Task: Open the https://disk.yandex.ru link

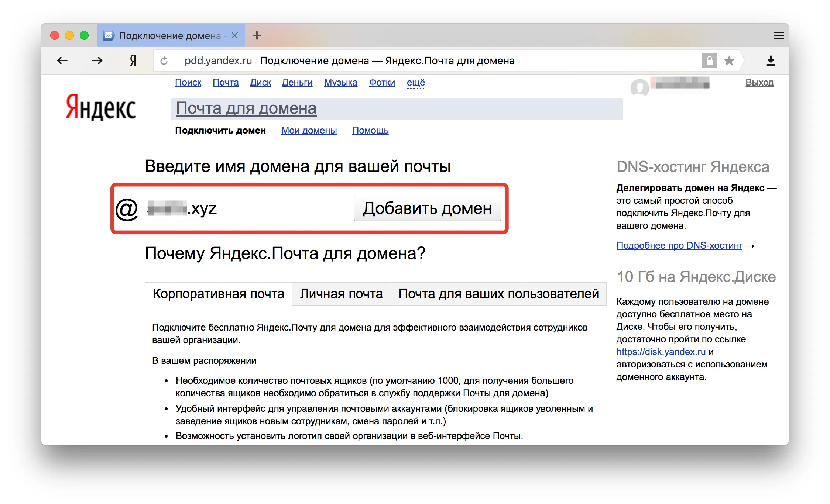Action: (x=661, y=352)
